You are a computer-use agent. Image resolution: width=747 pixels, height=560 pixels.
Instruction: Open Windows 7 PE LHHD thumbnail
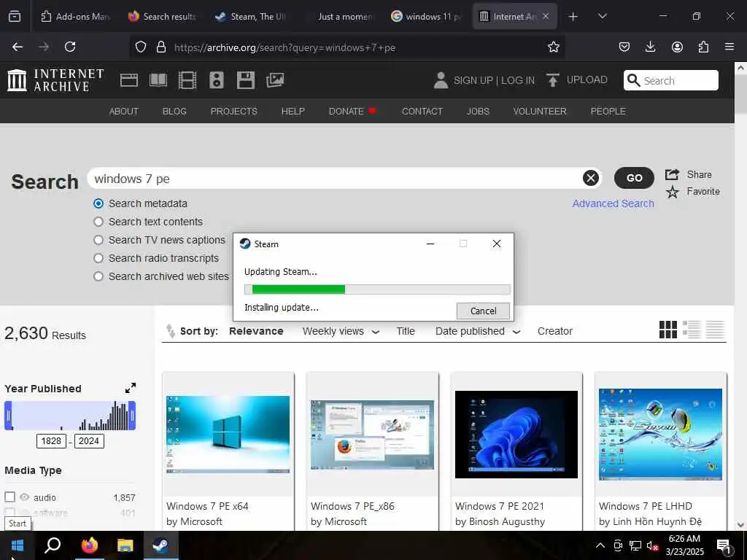(660, 435)
